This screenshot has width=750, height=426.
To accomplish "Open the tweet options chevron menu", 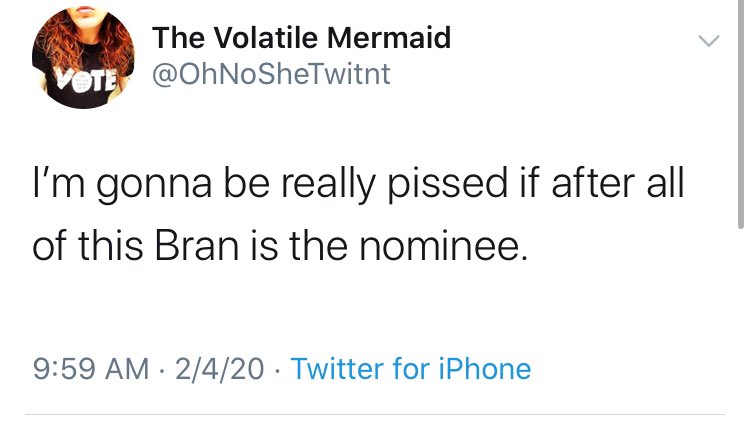I will (x=708, y=42).
